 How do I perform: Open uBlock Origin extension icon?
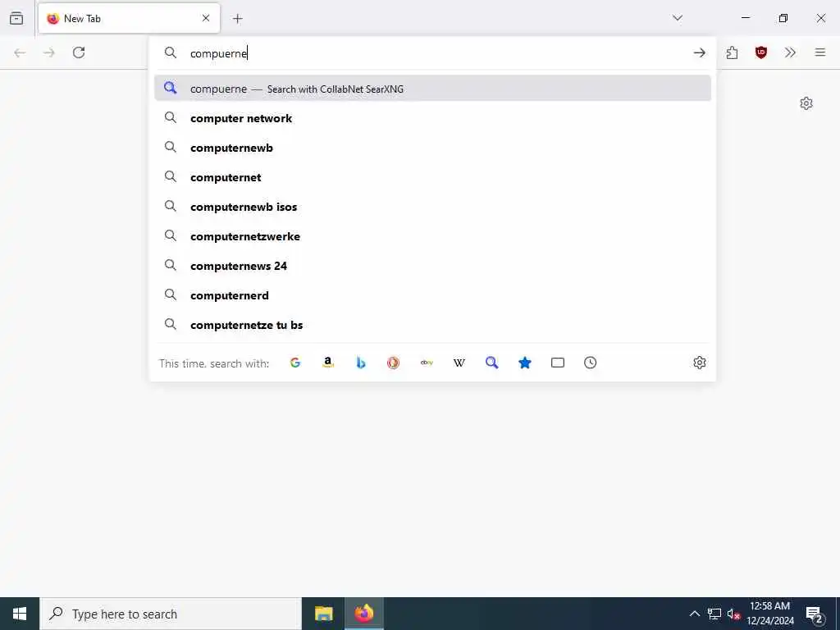760,52
